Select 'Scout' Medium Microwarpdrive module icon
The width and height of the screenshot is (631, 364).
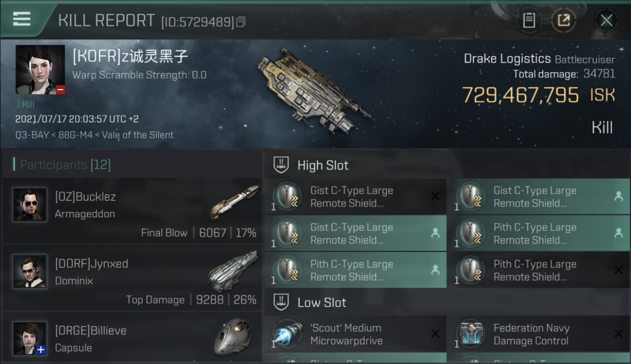[x=288, y=334]
